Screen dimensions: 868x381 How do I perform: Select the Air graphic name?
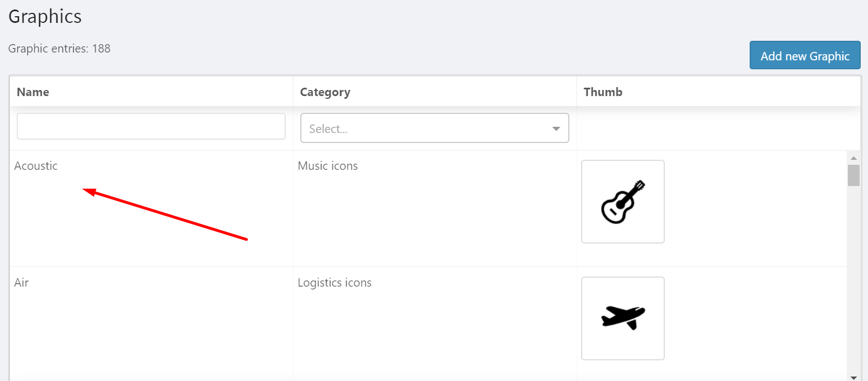tap(21, 282)
